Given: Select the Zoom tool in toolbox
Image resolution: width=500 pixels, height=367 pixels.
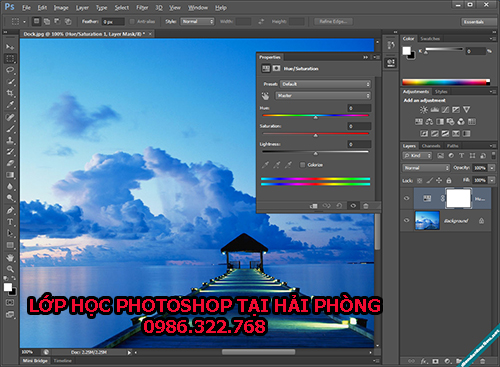Looking at the screenshot, I should point(10,269).
